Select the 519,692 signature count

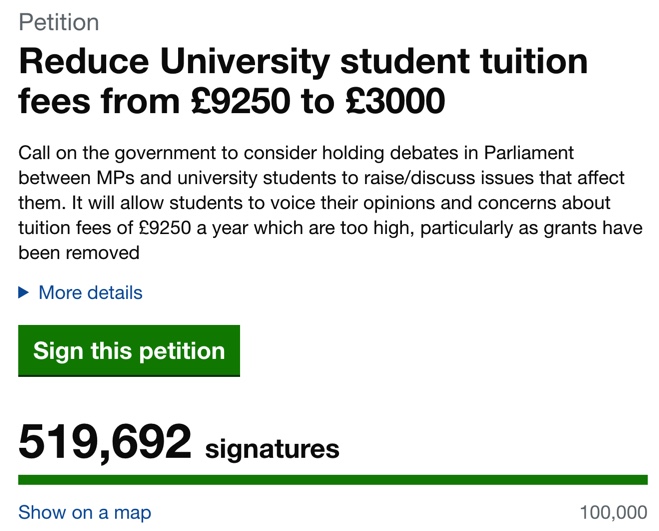point(105,441)
